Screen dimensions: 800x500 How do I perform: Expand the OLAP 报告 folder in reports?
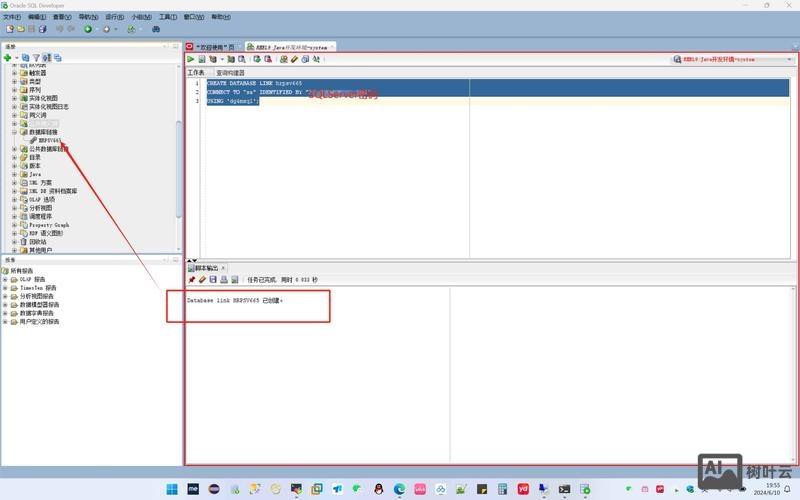point(5,280)
